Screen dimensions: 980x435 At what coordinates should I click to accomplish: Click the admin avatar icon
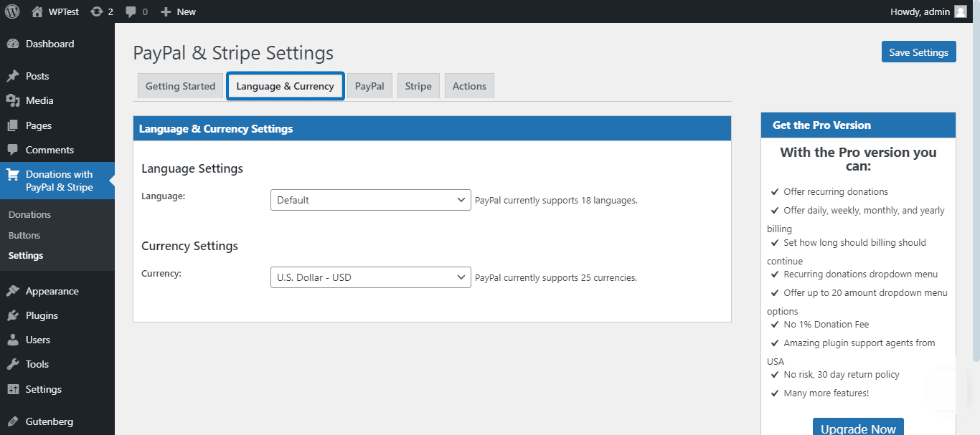pos(960,11)
